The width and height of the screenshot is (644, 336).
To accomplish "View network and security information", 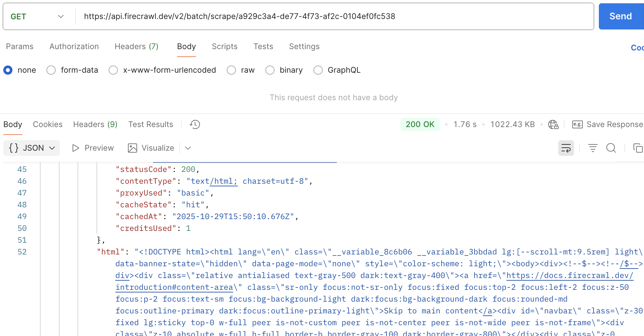I will 553,124.
